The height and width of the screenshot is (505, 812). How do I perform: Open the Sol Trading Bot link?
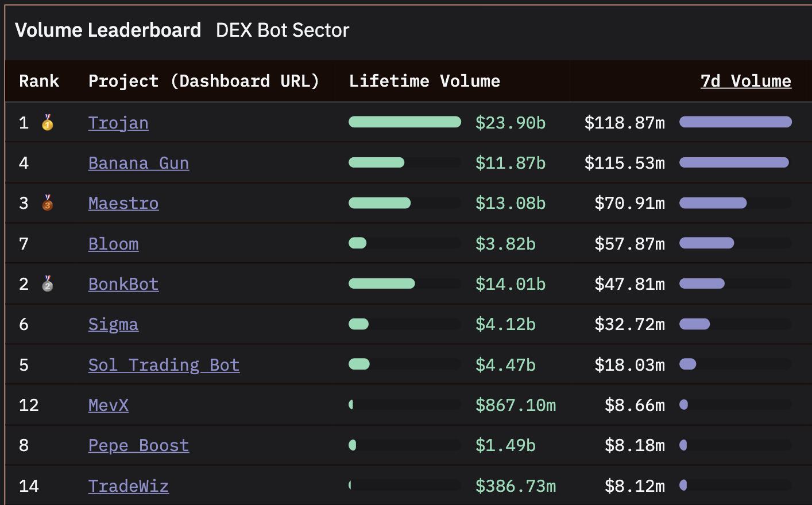click(164, 365)
